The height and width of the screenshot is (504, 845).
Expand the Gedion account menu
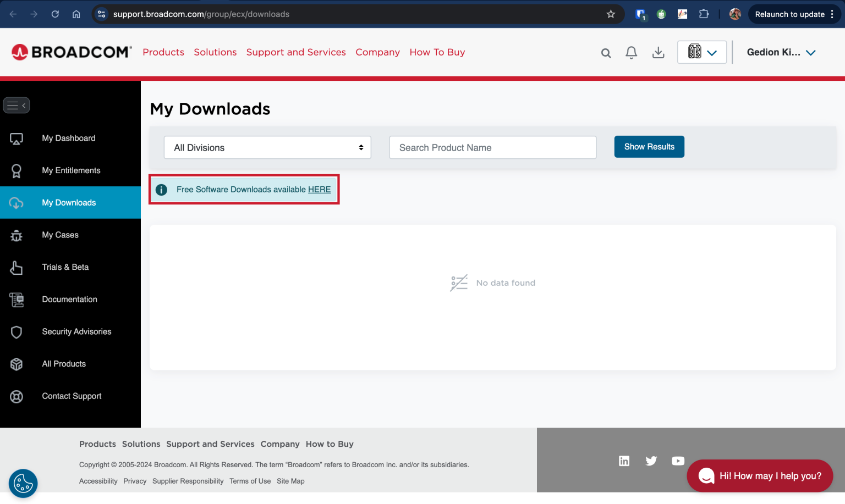point(781,52)
